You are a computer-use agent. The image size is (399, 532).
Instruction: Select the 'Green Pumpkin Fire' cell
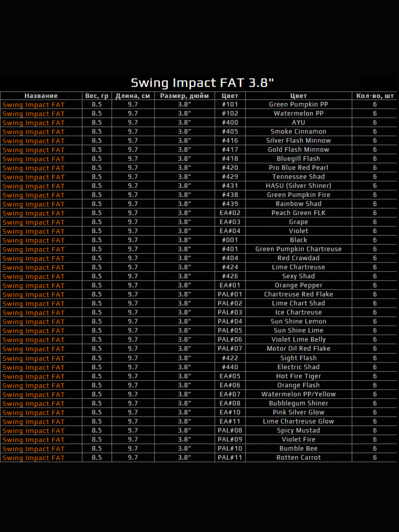pyautogui.click(x=299, y=195)
